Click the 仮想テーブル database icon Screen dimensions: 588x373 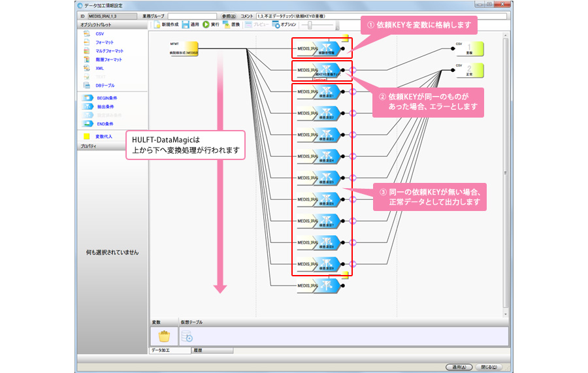[x=187, y=336]
